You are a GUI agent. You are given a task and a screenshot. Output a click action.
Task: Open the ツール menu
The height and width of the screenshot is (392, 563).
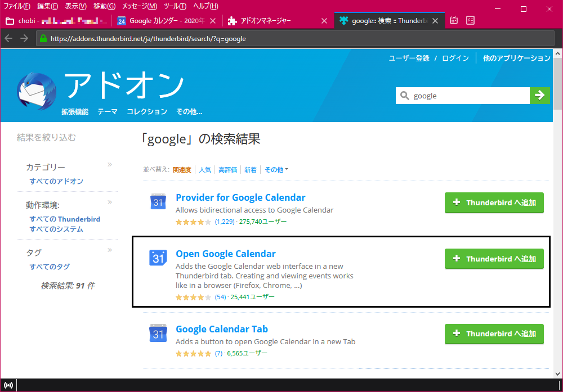[175, 6]
